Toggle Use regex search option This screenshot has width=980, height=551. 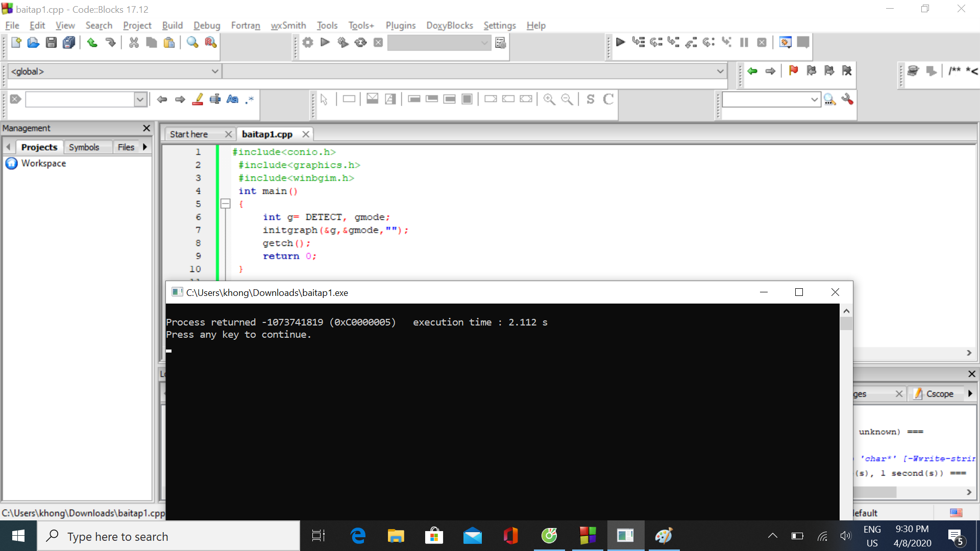pos(250,99)
